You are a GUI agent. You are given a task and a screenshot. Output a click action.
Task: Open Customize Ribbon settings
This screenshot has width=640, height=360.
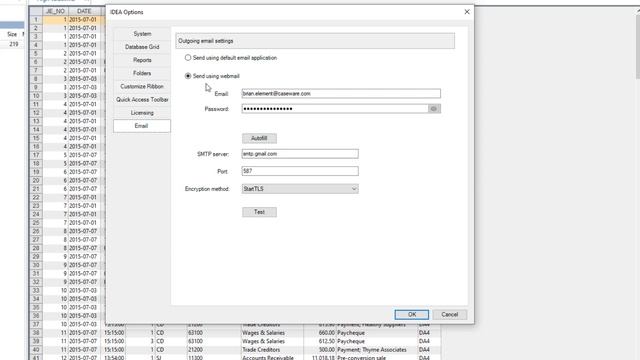pos(142,87)
